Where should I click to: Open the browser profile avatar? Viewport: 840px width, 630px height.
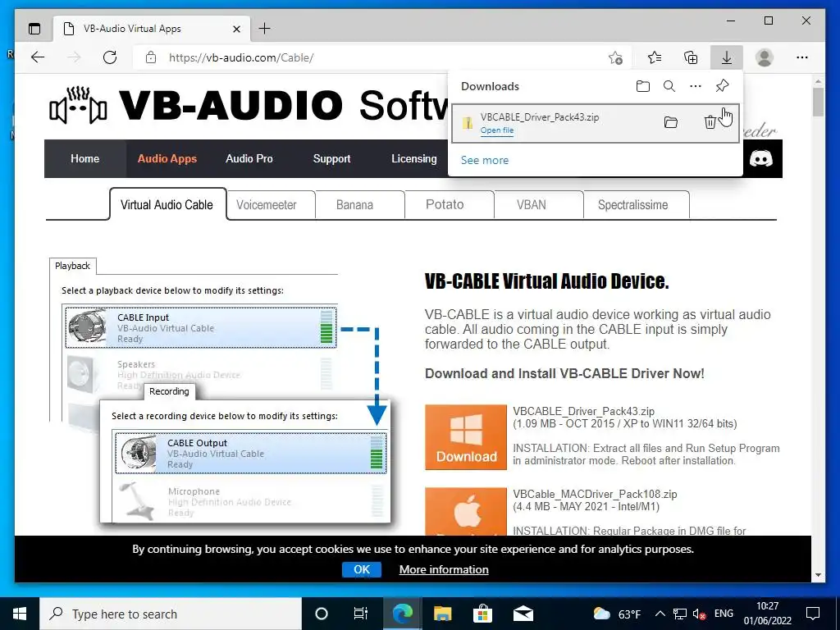(x=765, y=57)
